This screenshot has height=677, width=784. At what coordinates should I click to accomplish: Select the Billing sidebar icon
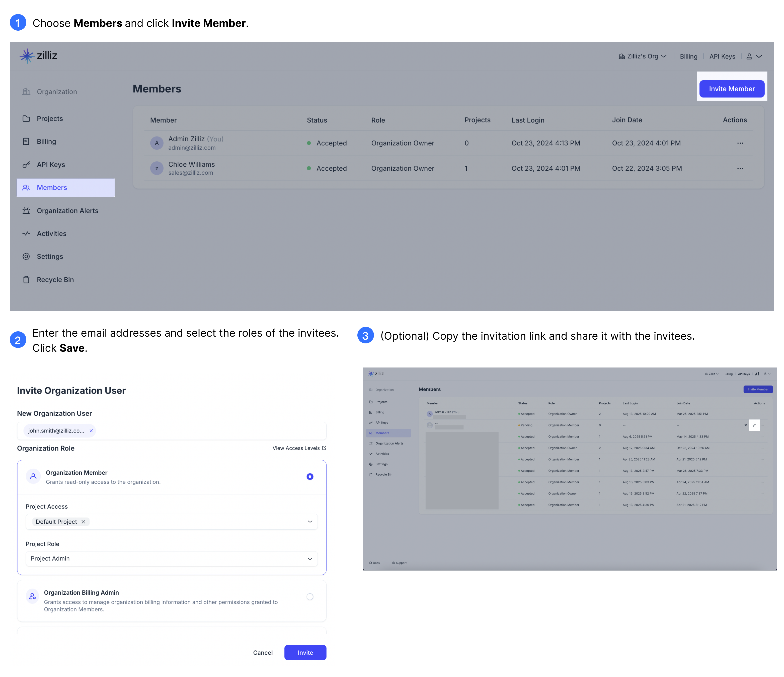[26, 141]
